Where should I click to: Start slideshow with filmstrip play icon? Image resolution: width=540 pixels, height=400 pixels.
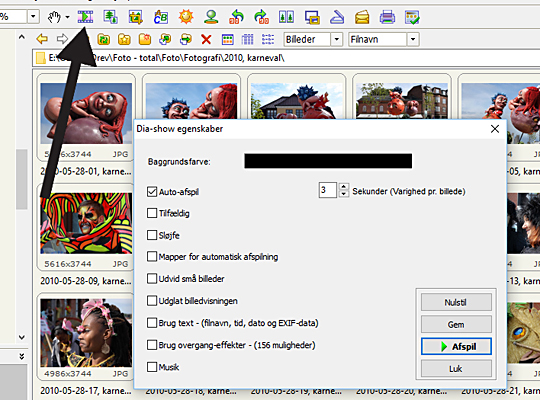(85, 17)
